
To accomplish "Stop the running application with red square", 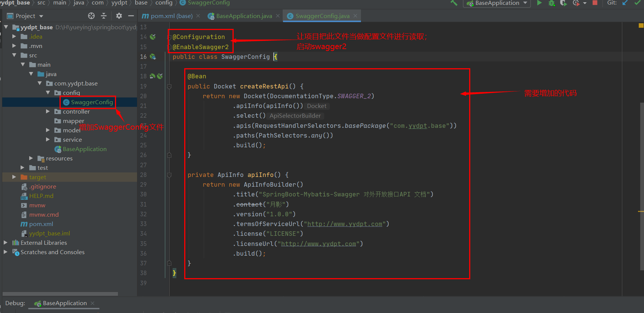I will pyautogui.click(x=595, y=3).
